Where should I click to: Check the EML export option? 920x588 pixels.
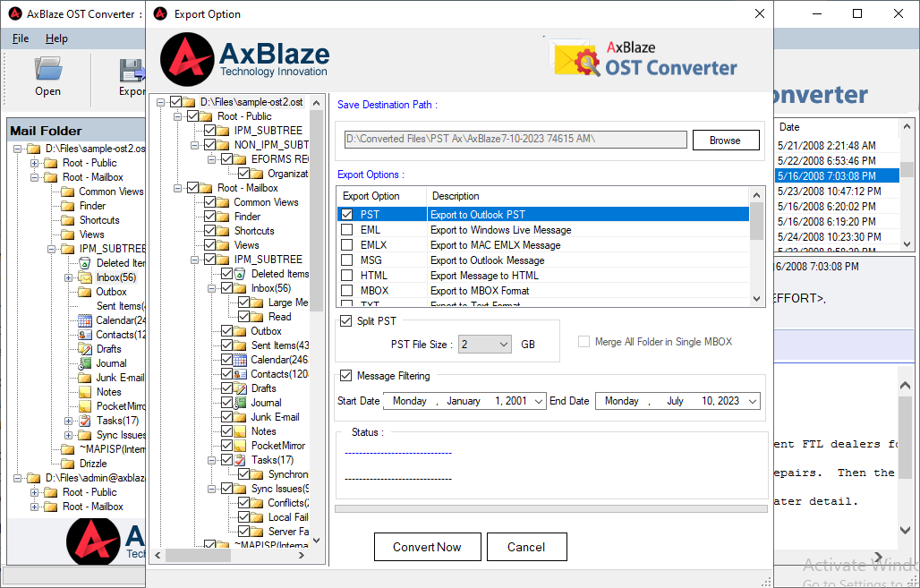coord(346,230)
